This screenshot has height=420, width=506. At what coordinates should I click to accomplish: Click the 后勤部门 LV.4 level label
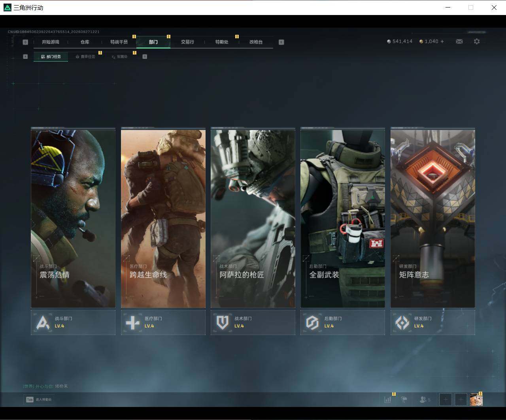(x=329, y=326)
